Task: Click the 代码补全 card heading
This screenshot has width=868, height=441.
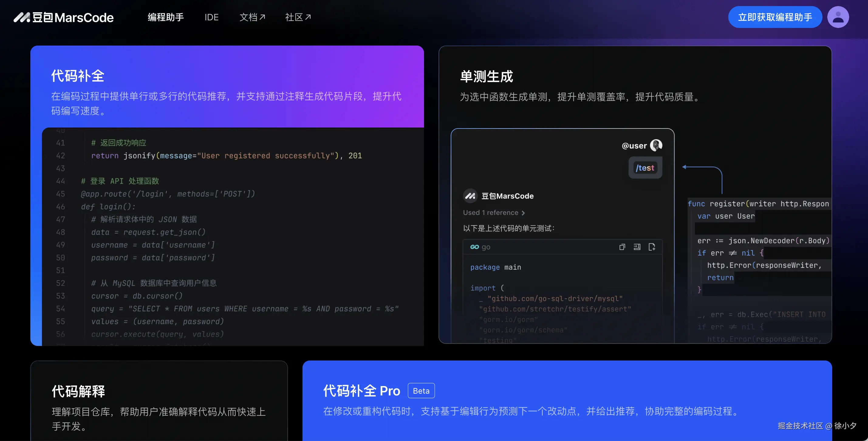Action: [78, 76]
